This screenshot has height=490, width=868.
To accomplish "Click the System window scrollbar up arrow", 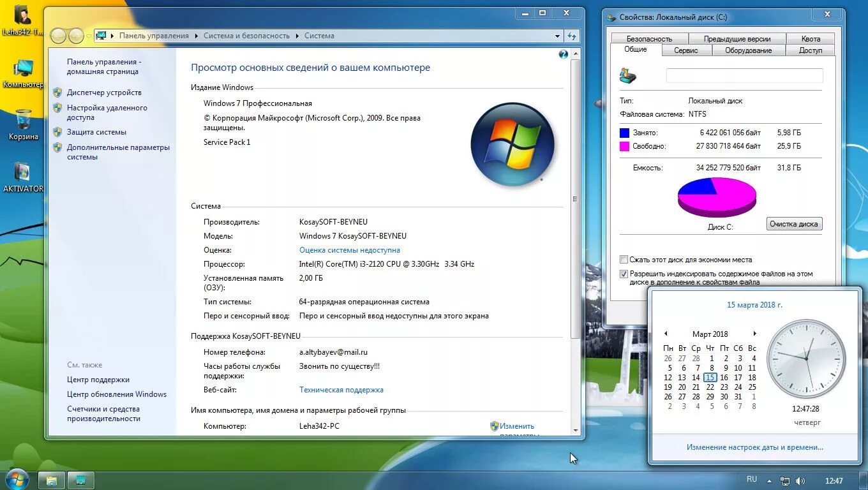I will 576,55.
